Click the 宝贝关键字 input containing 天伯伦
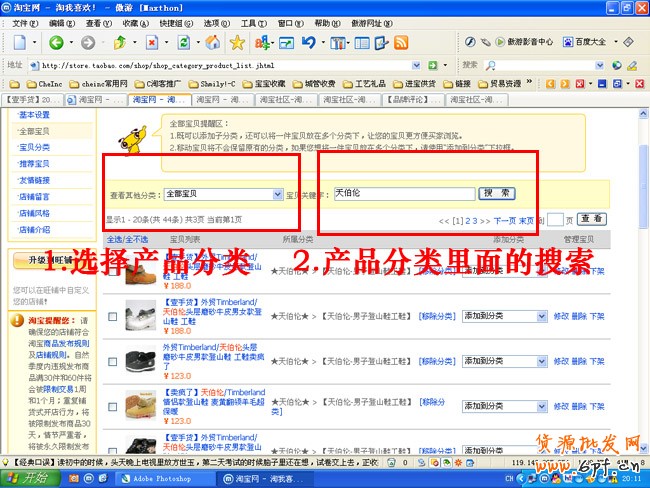This screenshot has height=488, width=650. point(403,193)
